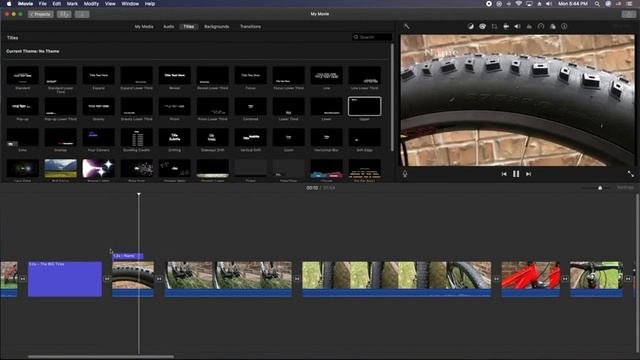Open the volume adjustment control
This screenshot has height=360, width=640.
(x=517, y=26)
